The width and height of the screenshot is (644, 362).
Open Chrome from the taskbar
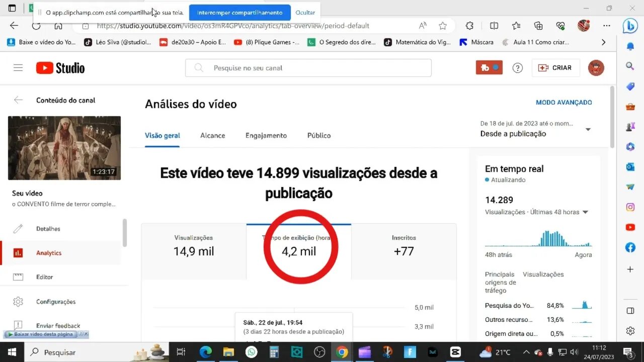pyautogui.click(x=342, y=352)
